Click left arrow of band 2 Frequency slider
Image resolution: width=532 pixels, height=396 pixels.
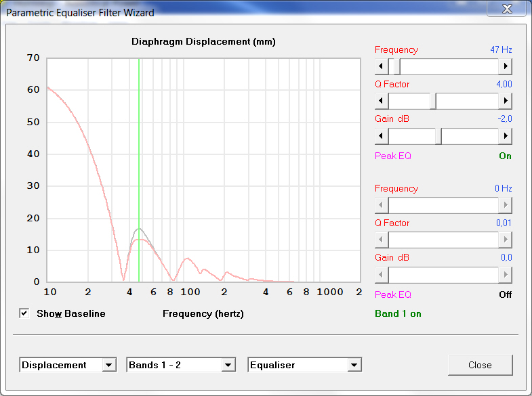(x=382, y=205)
